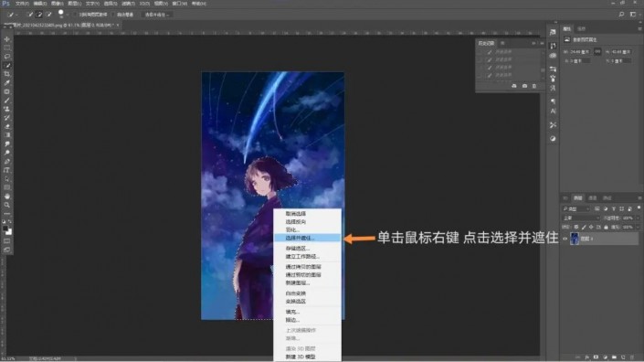Open Paragraph panel icon in collapsed dock
Screen dimensions: 644x362
click(553, 101)
